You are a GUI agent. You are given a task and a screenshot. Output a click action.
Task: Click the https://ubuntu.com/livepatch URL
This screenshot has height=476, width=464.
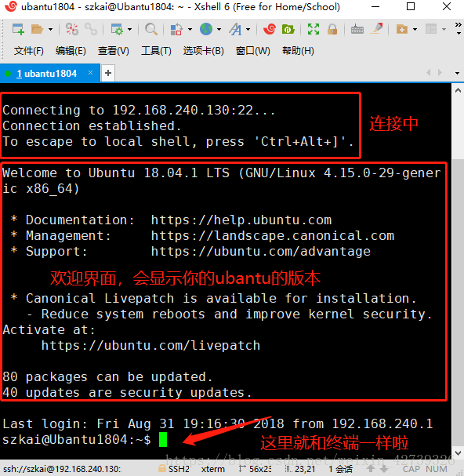pos(150,346)
